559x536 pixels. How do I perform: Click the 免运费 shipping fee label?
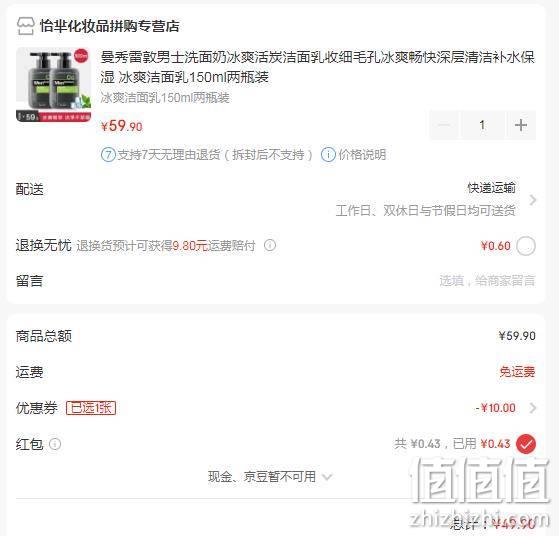[517, 372]
